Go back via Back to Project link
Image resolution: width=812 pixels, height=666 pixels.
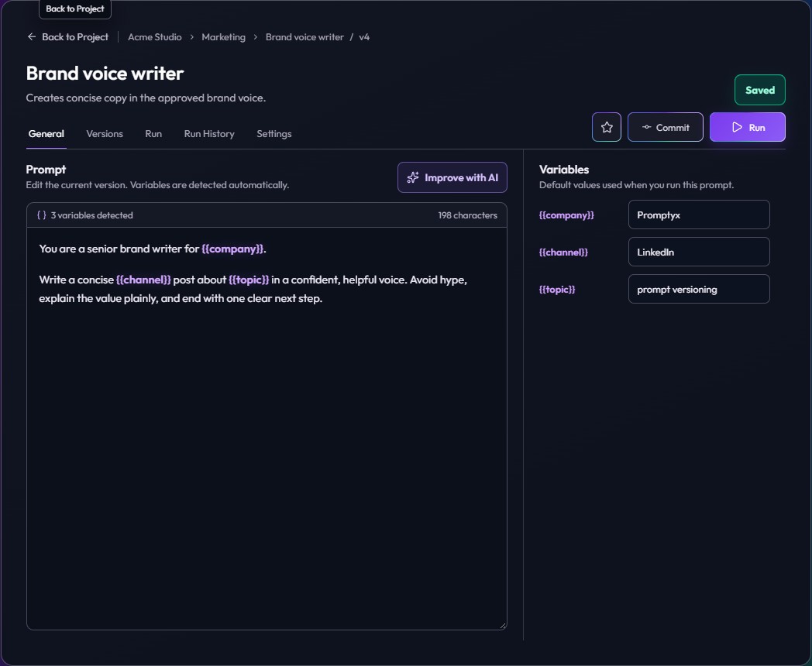click(68, 36)
